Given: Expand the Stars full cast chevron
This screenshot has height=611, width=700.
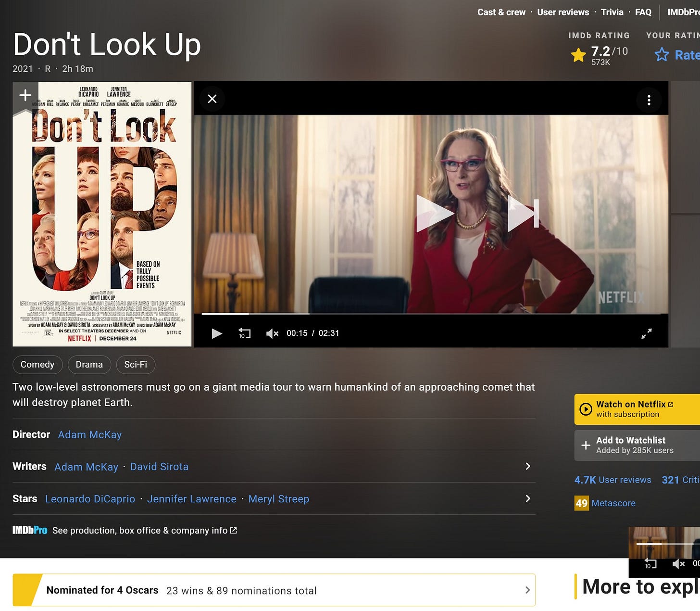Looking at the screenshot, I should (x=528, y=498).
